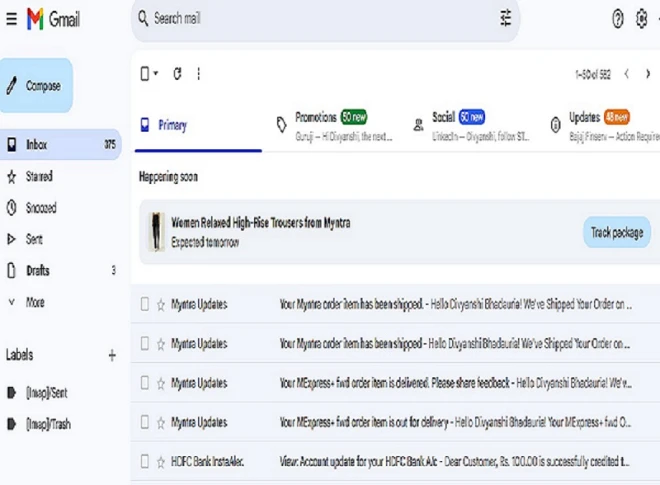Star the first Myntra shipped email
The width and height of the screenshot is (660, 485).
tap(161, 304)
